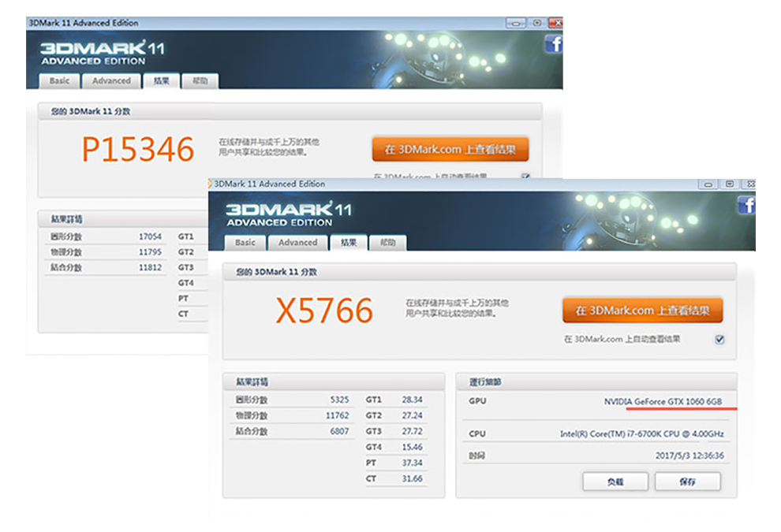Screen dimensions: 781x532
Task: Click combined score 11812 in back window
Action: 150,267
